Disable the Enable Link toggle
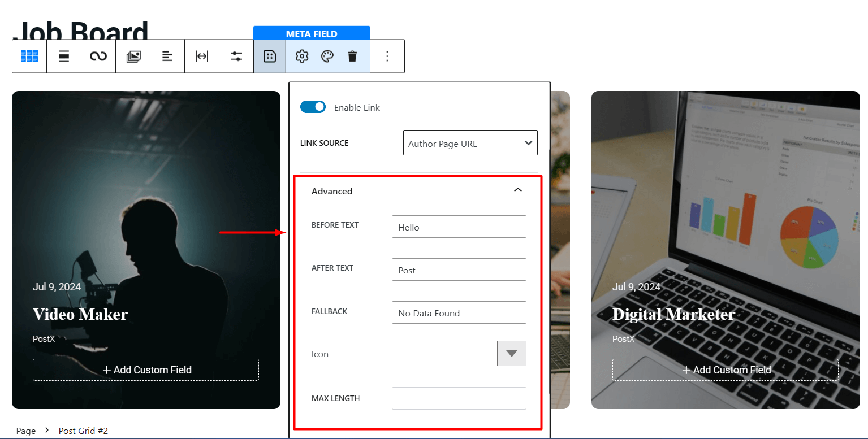The image size is (868, 439). [313, 107]
